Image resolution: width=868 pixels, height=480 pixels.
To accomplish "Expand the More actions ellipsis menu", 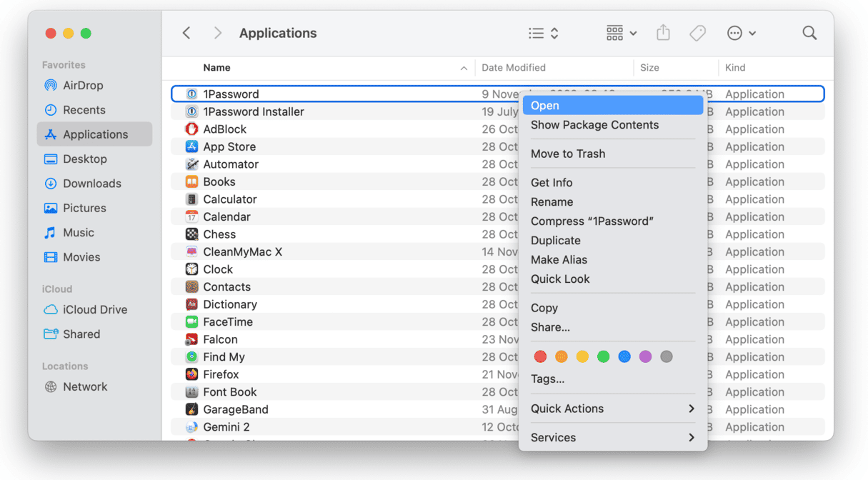I will point(741,33).
